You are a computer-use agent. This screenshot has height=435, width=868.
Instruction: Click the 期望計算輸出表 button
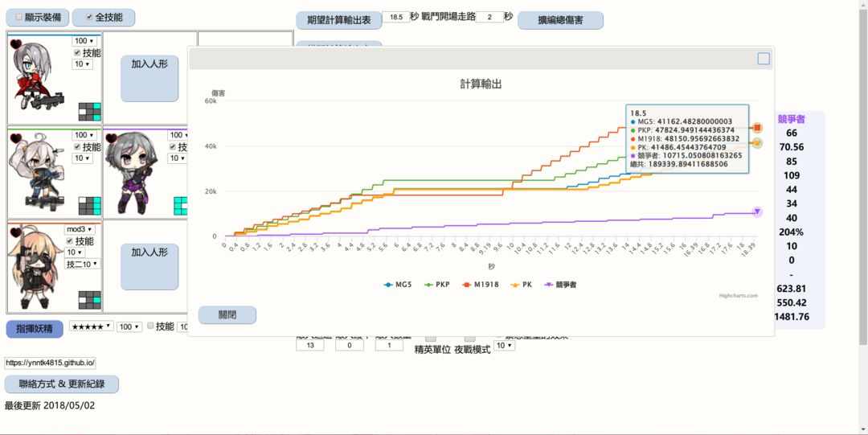(x=339, y=20)
